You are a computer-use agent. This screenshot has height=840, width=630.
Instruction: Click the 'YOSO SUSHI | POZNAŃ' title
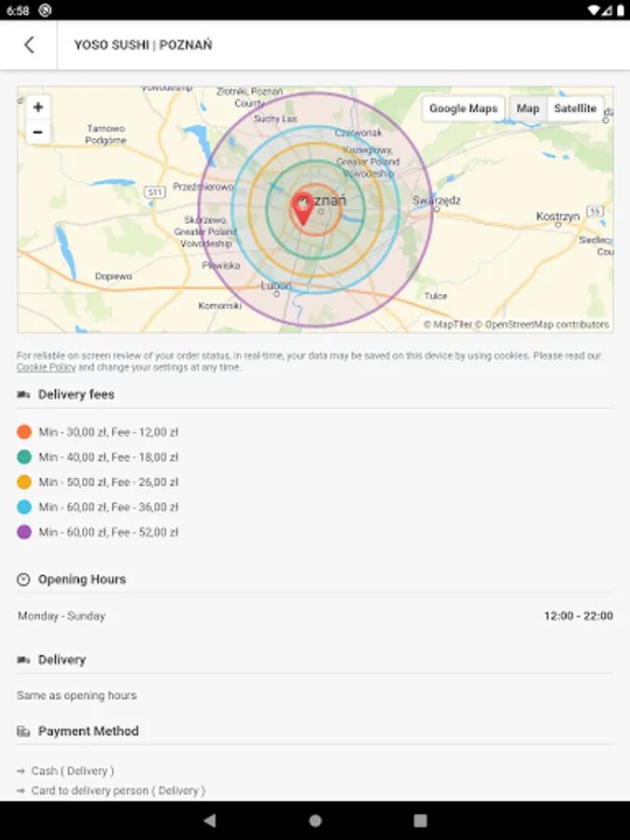coord(143,45)
